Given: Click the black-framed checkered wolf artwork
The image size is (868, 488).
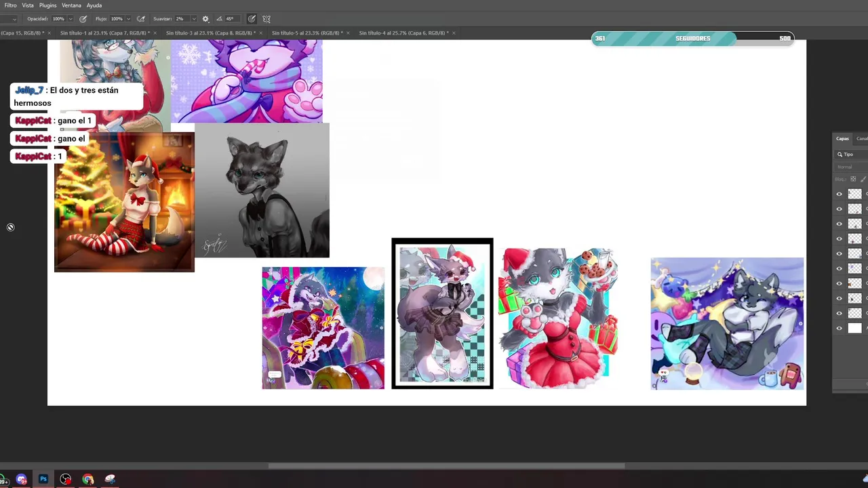Looking at the screenshot, I should pos(442,313).
